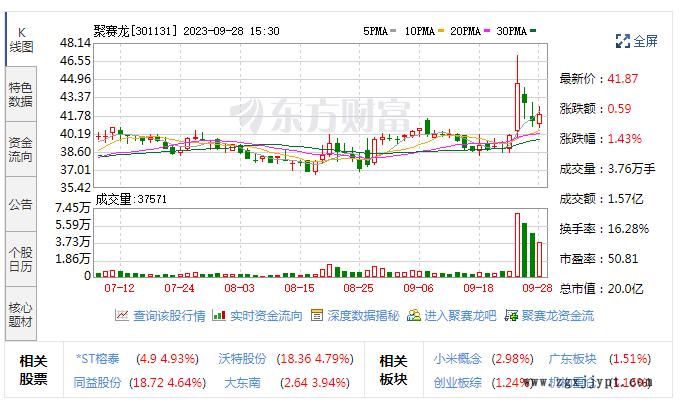The height and width of the screenshot is (404, 680).
Task: Click the chart icon beside 查询该股行情
Action: pyautogui.click(x=122, y=316)
